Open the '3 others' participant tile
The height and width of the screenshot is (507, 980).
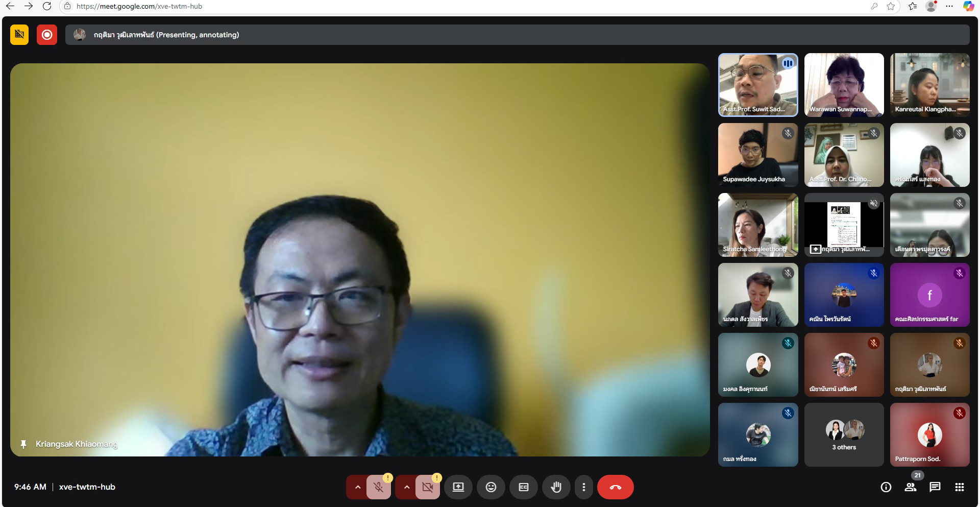(844, 434)
